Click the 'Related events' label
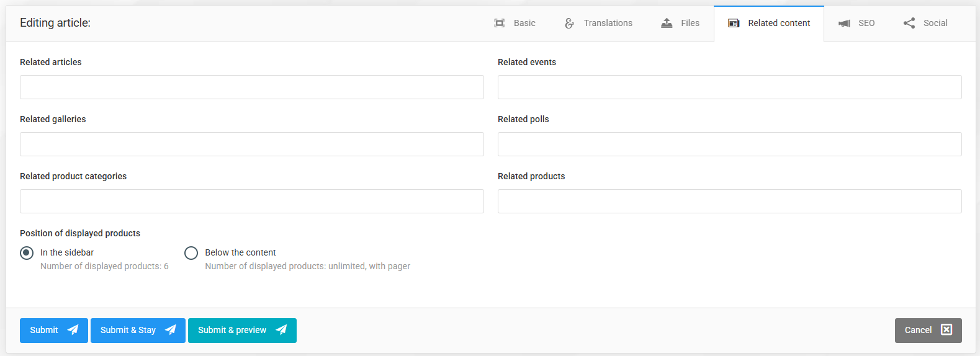 click(527, 62)
